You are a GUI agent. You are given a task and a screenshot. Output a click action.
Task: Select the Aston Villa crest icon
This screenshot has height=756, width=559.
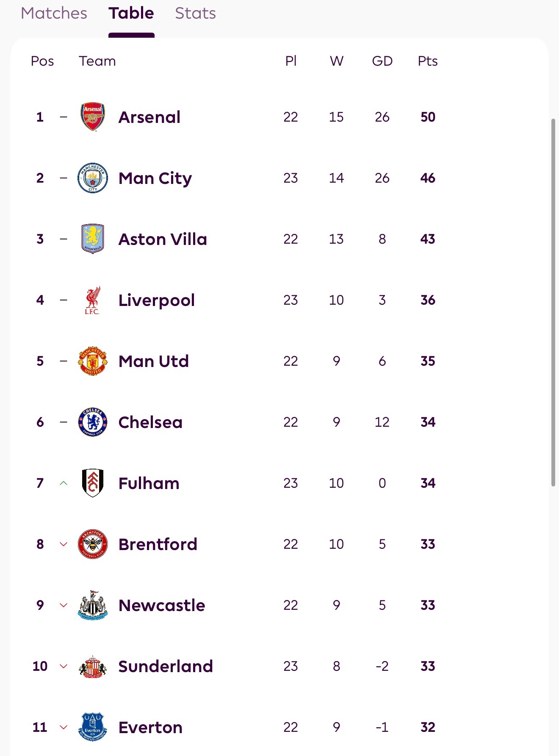pyautogui.click(x=93, y=239)
